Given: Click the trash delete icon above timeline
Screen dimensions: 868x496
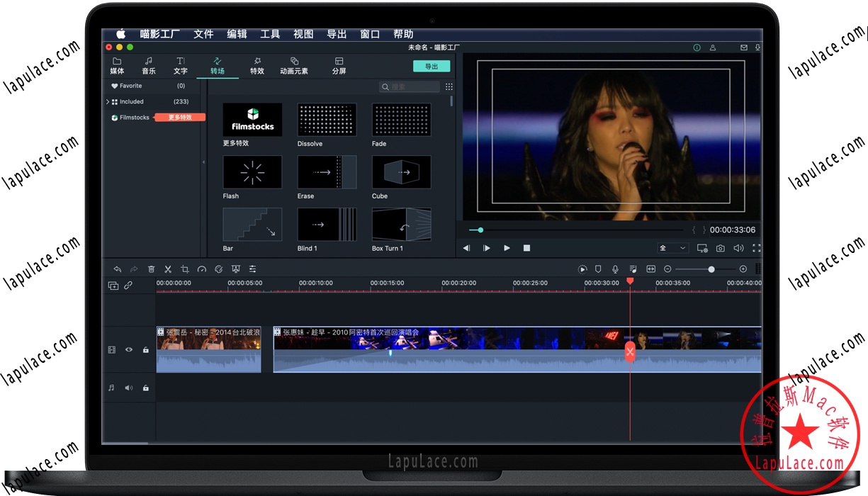Looking at the screenshot, I should [x=151, y=269].
